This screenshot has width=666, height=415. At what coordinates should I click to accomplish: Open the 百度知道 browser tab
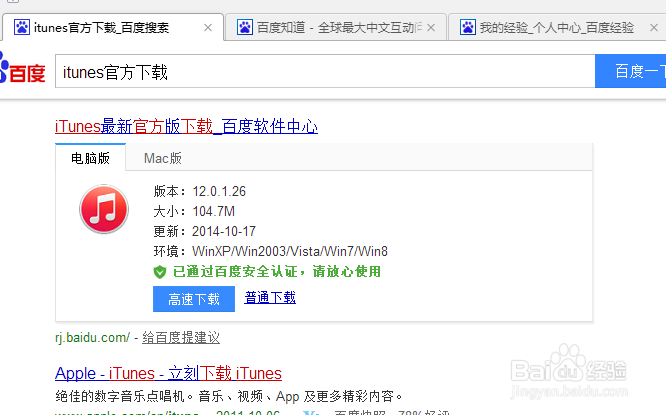[336, 28]
